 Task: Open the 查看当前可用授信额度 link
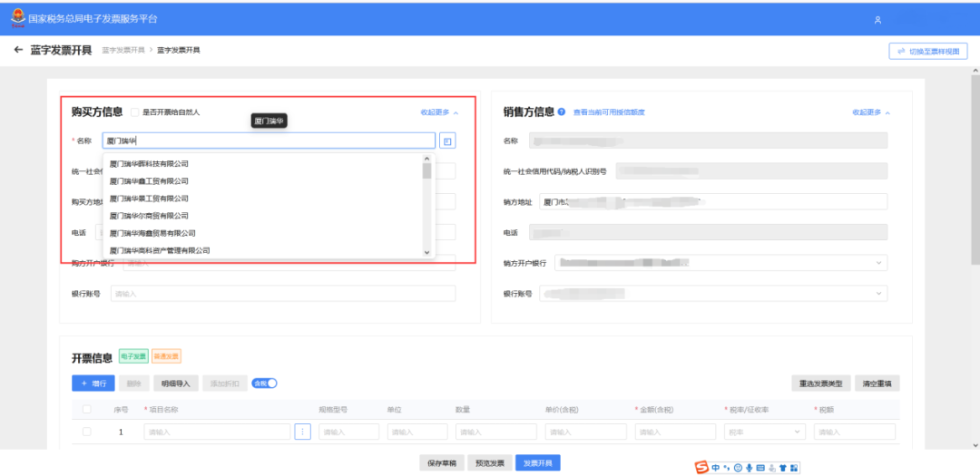(x=609, y=112)
